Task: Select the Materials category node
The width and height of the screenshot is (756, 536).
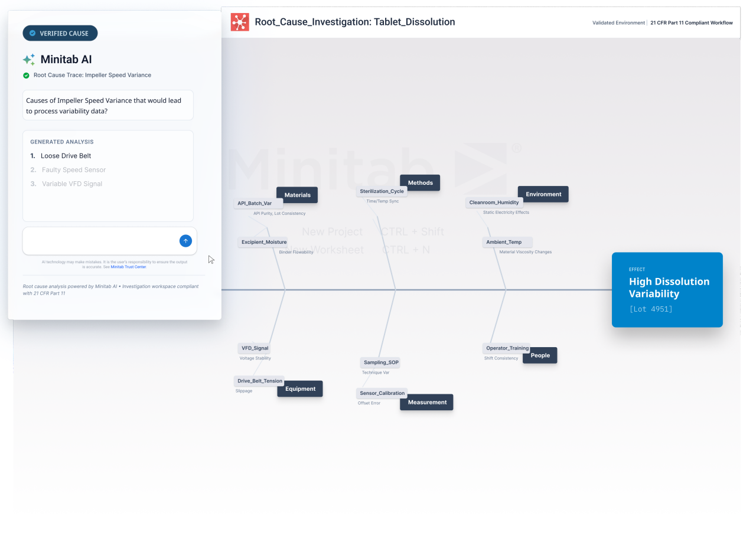Action: (x=297, y=195)
